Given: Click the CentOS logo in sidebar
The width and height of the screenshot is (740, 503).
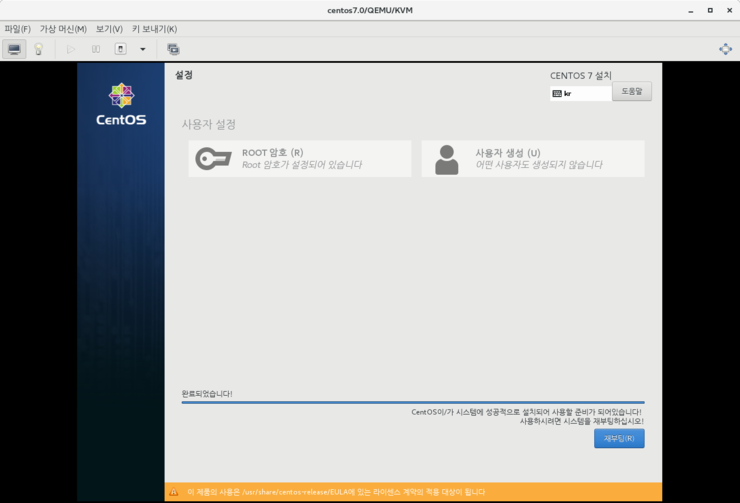Looking at the screenshot, I should pyautogui.click(x=121, y=105).
